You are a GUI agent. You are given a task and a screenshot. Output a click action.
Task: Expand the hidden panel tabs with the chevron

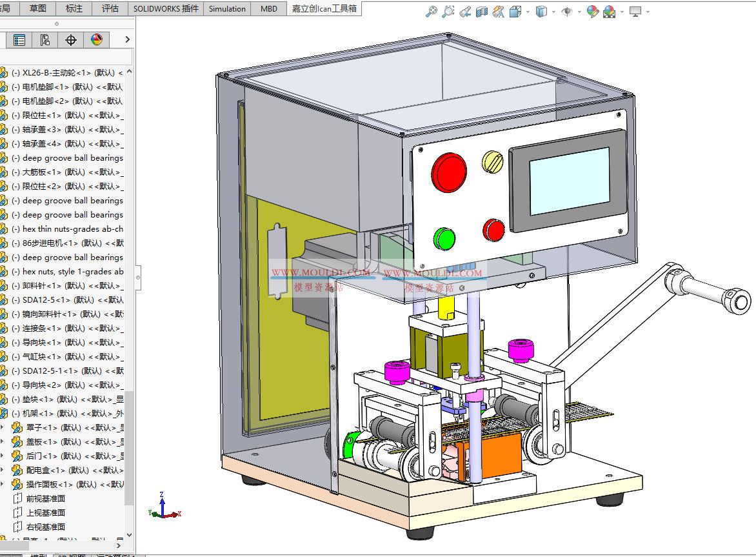coord(126,39)
